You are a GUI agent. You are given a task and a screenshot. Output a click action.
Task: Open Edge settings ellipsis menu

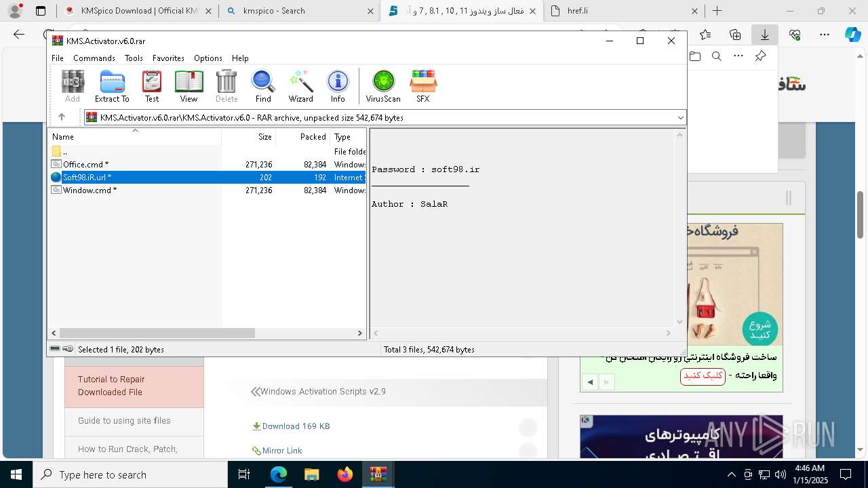[x=825, y=35]
